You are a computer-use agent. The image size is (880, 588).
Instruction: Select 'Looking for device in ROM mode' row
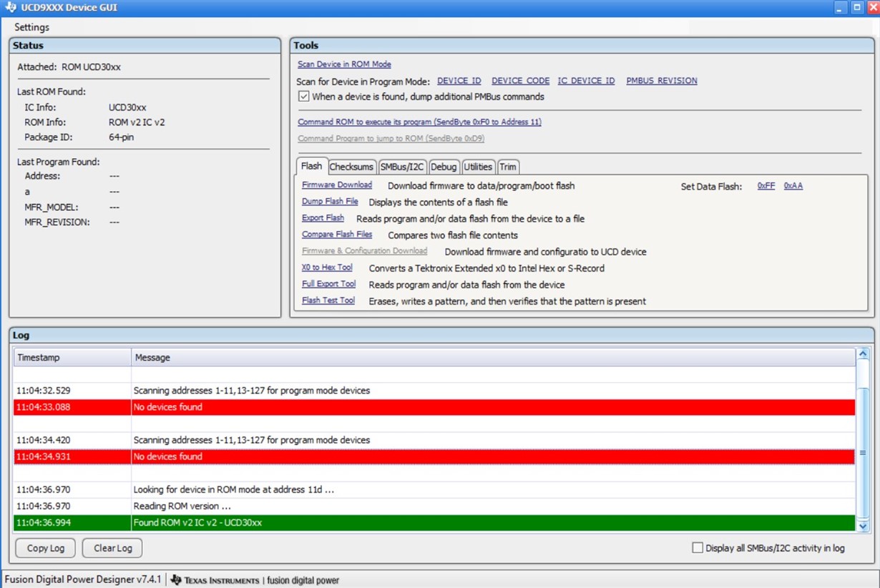coord(434,490)
